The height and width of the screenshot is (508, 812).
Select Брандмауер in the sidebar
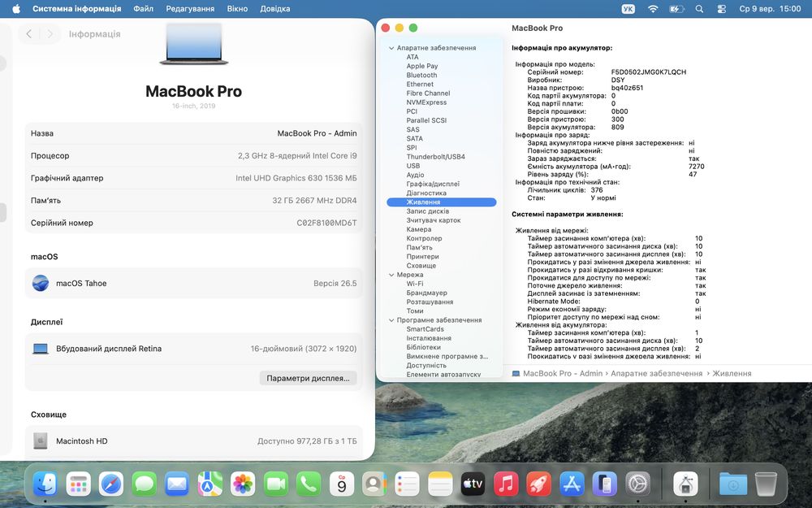[x=427, y=293]
